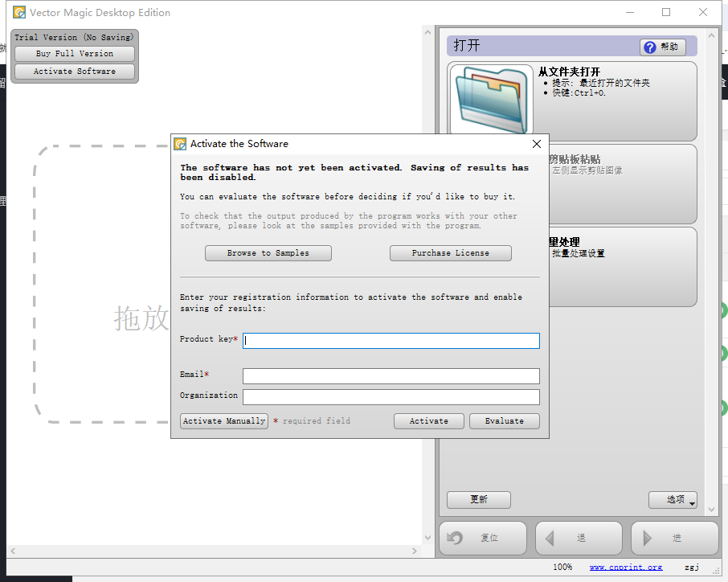Click the Activate button in dialog

(x=429, y=421)
